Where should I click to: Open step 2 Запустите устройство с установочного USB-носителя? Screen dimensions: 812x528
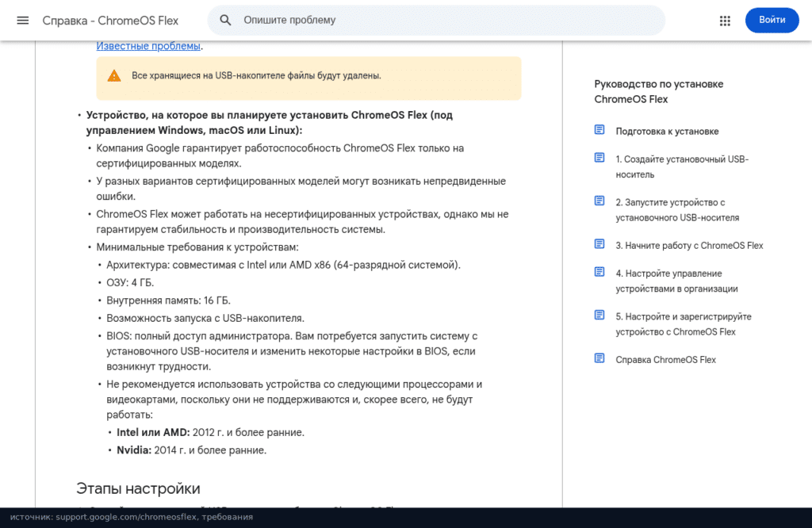677,209
